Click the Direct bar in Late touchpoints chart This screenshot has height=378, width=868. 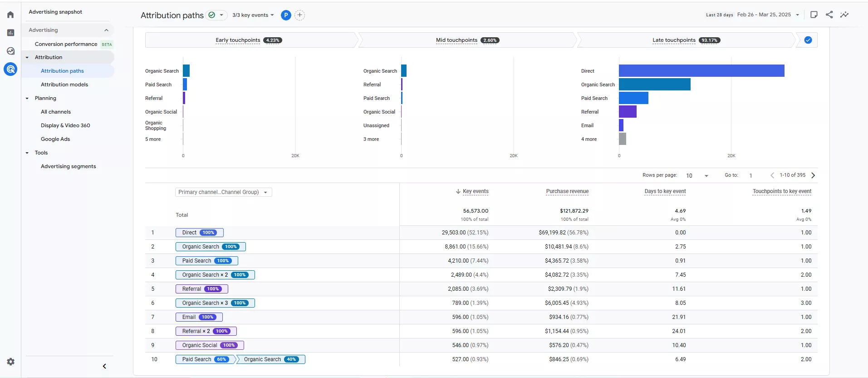click(701, 71)
